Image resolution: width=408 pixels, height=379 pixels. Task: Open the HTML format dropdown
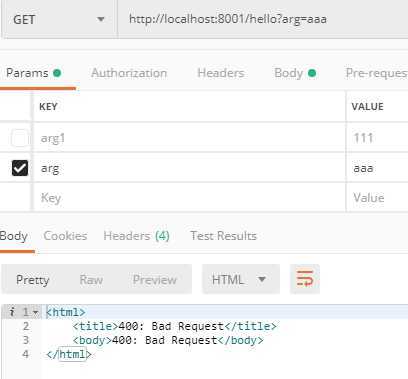241,279
